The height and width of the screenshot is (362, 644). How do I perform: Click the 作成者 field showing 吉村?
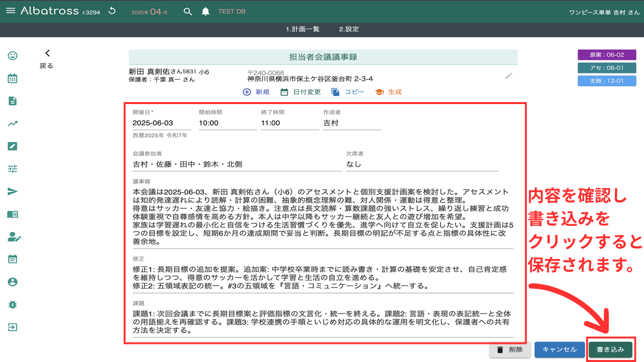352,123
